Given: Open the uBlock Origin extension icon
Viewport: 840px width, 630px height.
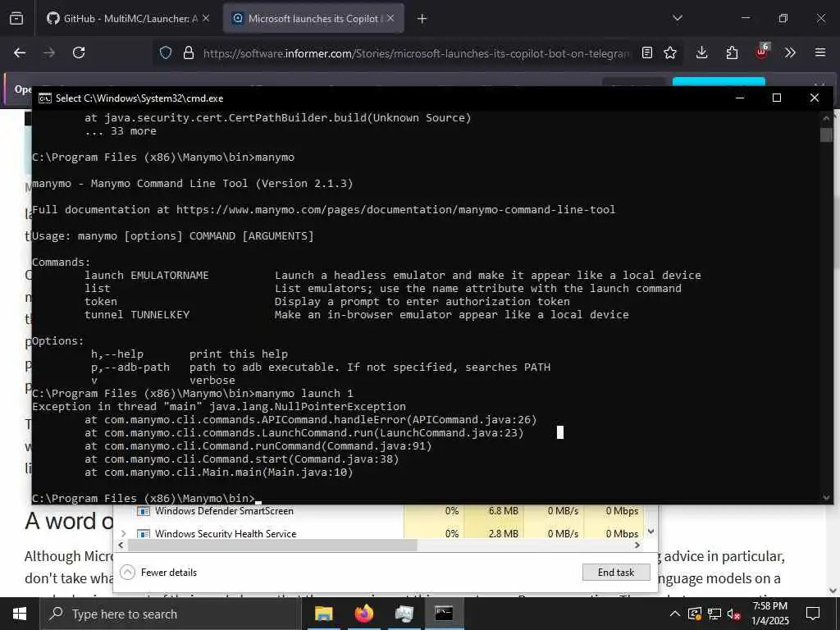Looking at the screenshot, I should (762, 52).
